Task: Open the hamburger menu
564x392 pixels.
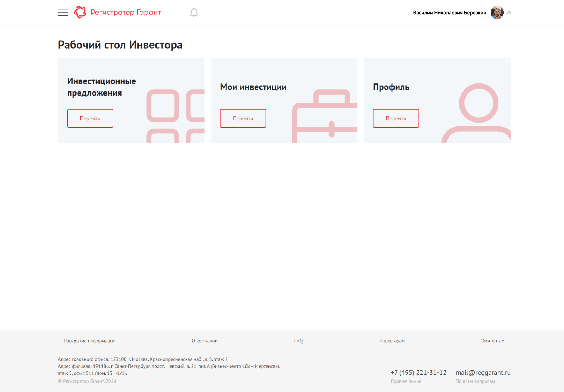Action: tap(63, 12)
